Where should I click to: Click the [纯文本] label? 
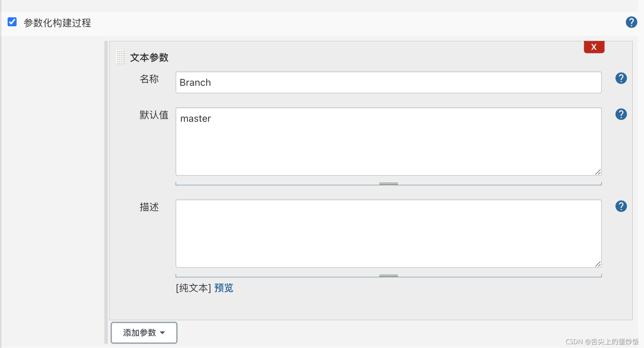click(193, 288)
